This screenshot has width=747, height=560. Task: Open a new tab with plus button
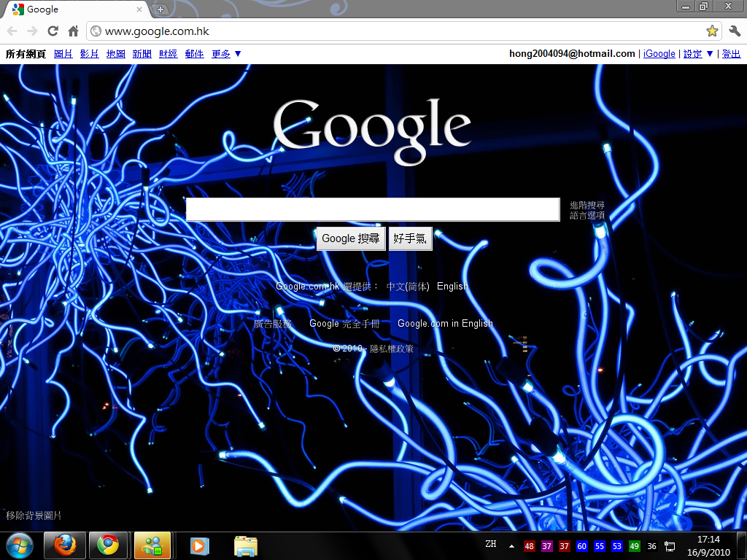(160, 9)
